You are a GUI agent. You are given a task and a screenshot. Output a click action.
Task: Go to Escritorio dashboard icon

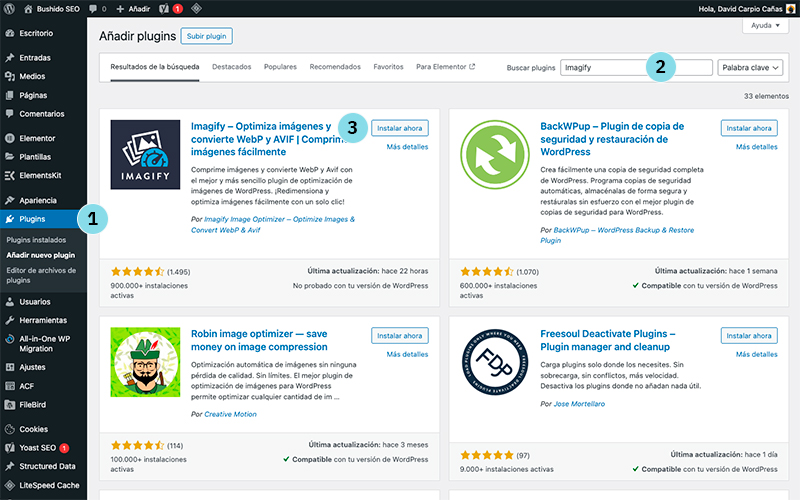[10, 33]
